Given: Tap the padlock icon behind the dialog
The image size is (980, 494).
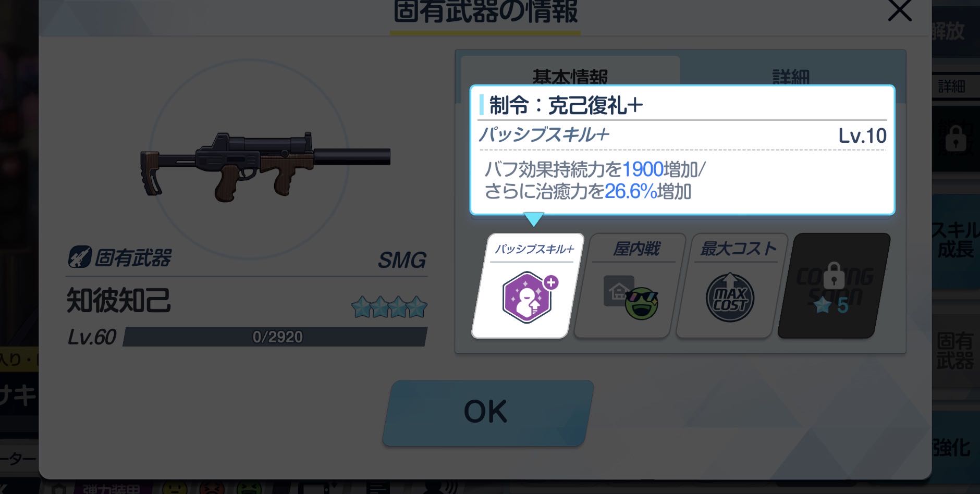Looking at the screenshot, I should tap(955, 138).
